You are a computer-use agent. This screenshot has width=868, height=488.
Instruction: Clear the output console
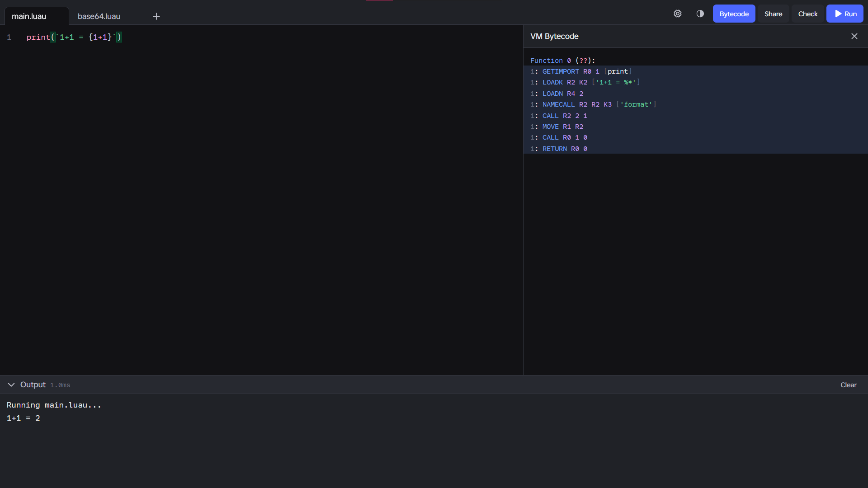[848, 385]
